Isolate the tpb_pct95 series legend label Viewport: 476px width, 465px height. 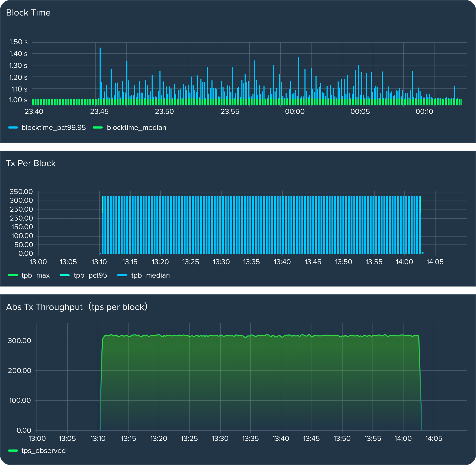point(90,275)
